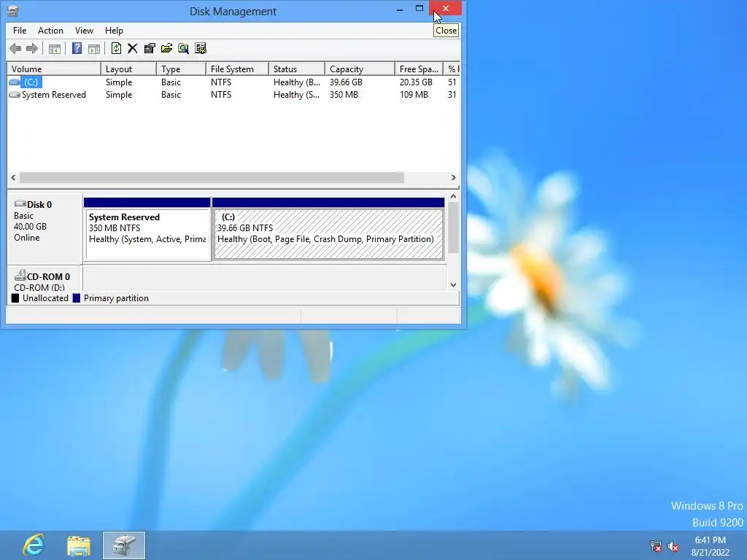Toggle the Show/Hide Action Pane icon
The image size is (747, 560).
tap(94, 48)
